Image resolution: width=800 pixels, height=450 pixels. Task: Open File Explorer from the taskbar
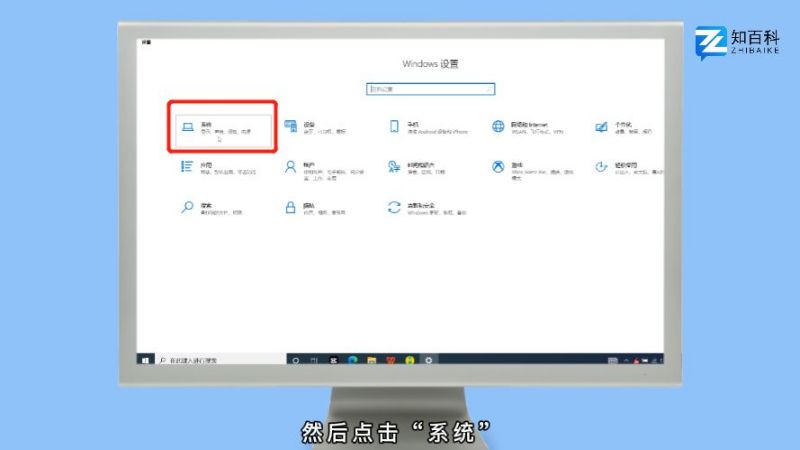point(371,360)
